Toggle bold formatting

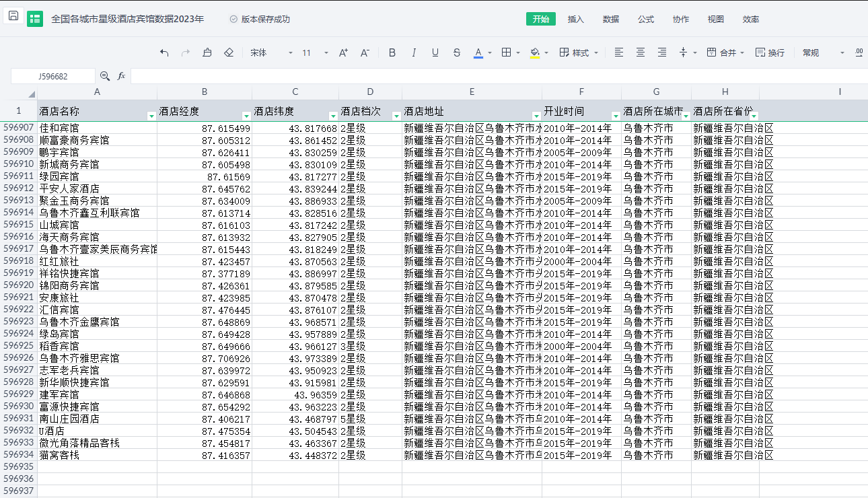point(392,52)
